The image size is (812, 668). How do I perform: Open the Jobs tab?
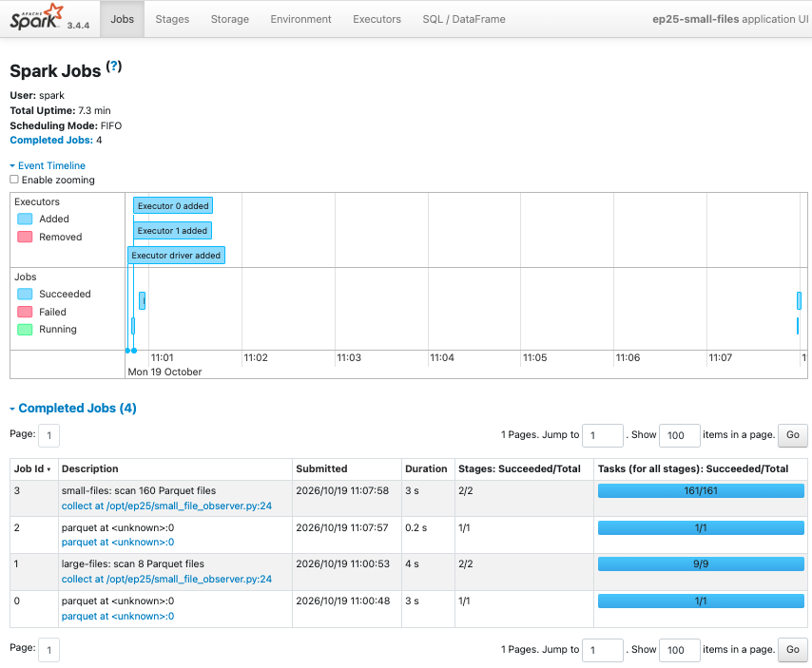pyautogui.click(x=123, y=19)
